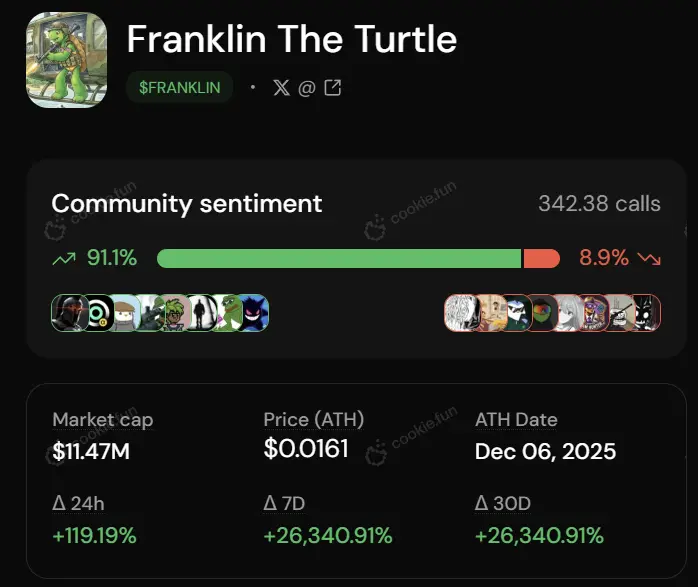Click the 342.38 calls count

pos(599,204)
